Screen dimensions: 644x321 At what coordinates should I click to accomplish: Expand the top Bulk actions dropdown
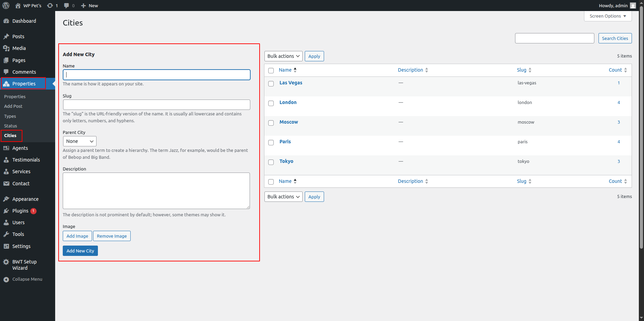pyautogui.click(x=283, y=56)
